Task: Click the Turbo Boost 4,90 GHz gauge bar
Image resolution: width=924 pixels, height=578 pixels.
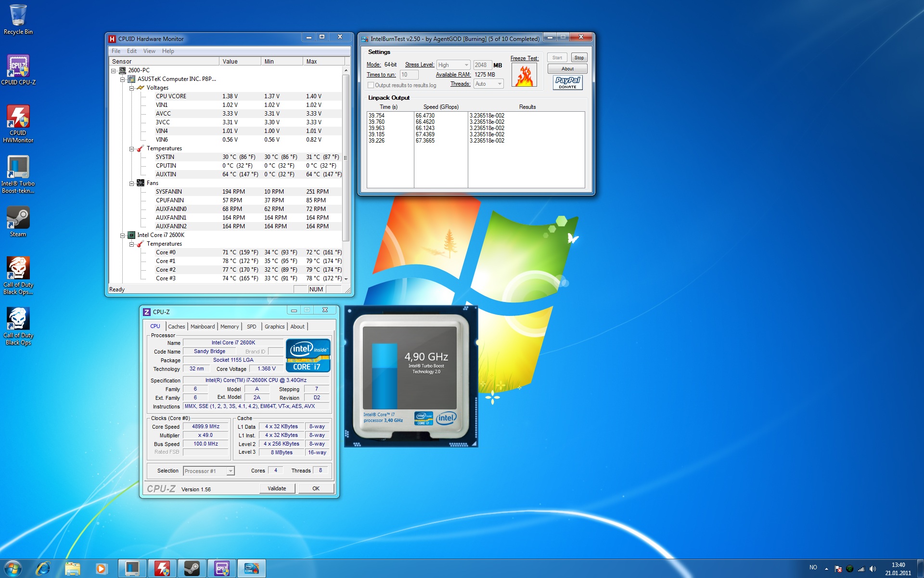Action: click(385, 376)
